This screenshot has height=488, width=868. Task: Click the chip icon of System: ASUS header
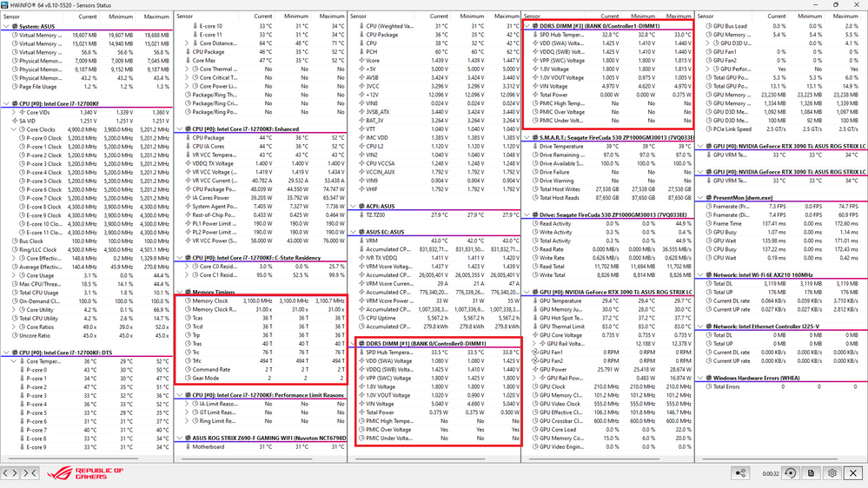point(15,26)
